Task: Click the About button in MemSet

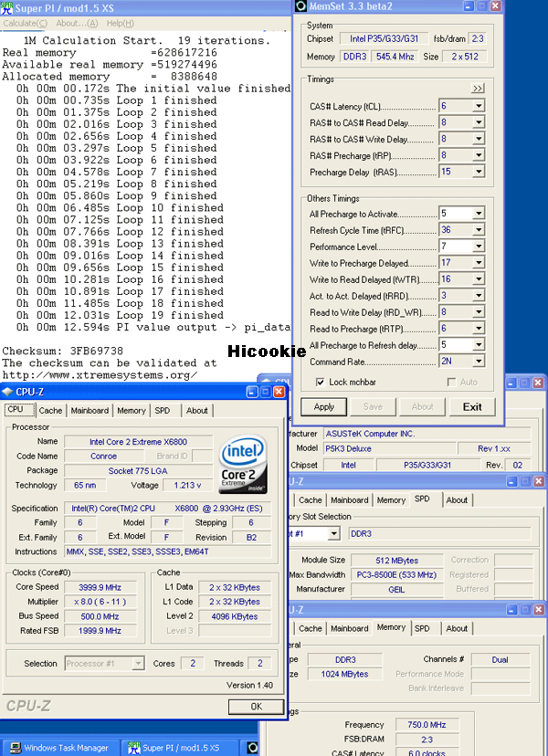Action: pos(423,406)
